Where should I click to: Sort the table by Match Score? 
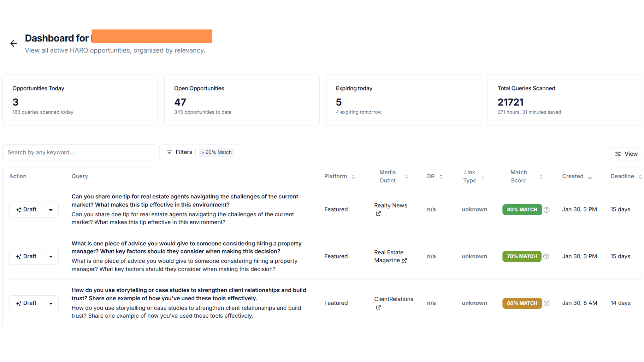tap(541, 176)
